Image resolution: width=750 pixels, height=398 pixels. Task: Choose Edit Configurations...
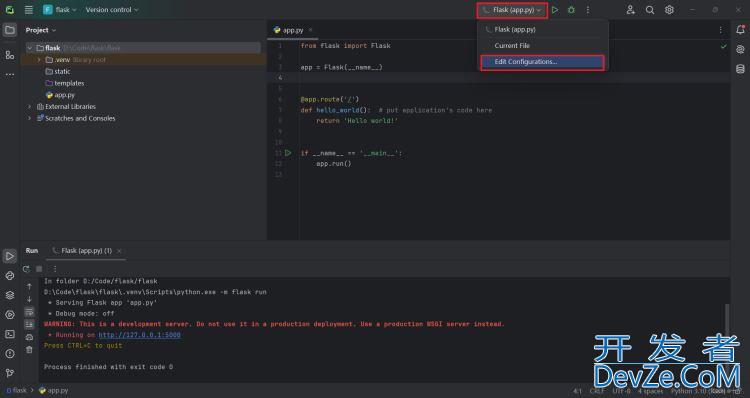tap(543, 62)
